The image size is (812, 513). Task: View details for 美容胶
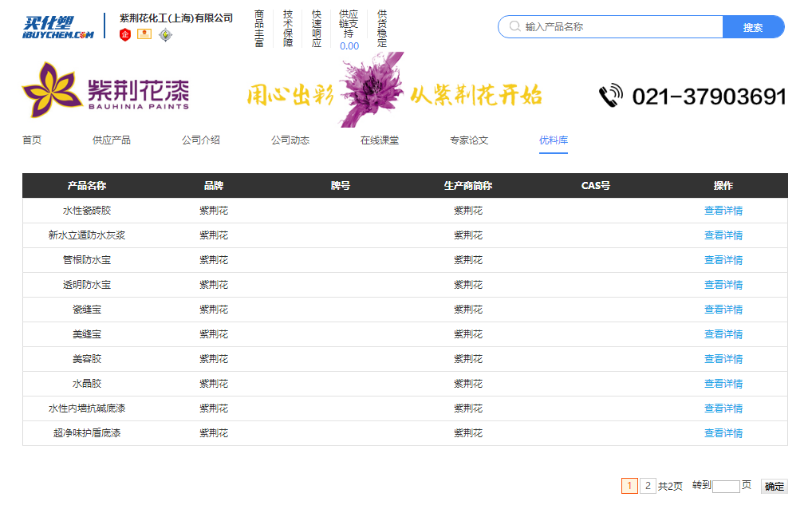(x=723, y=358)
